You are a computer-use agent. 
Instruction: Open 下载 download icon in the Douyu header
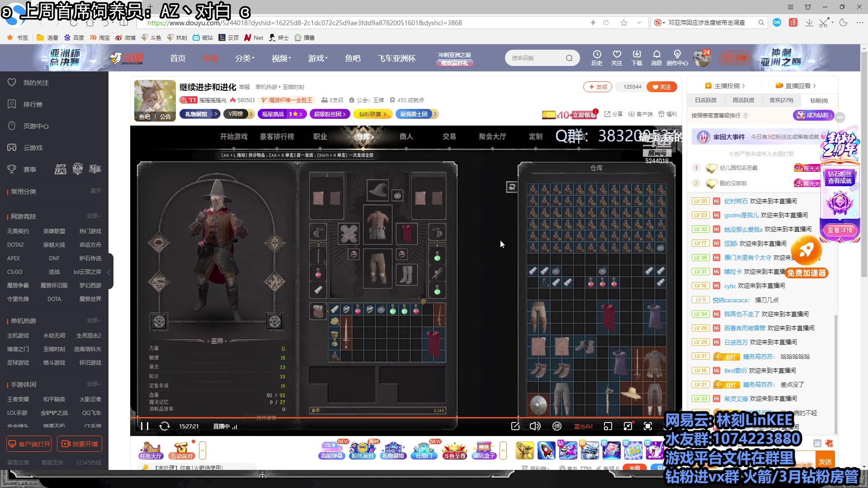pyautogui.click(x=637, y=58)
